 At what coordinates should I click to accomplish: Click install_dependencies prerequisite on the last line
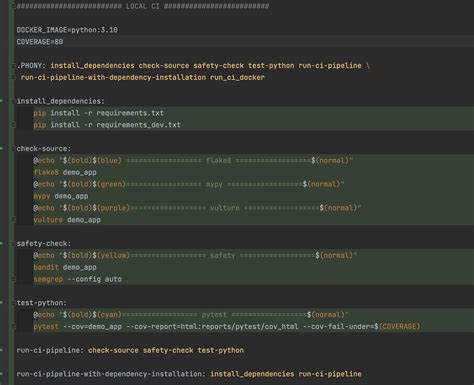click(x=252, y=374)
